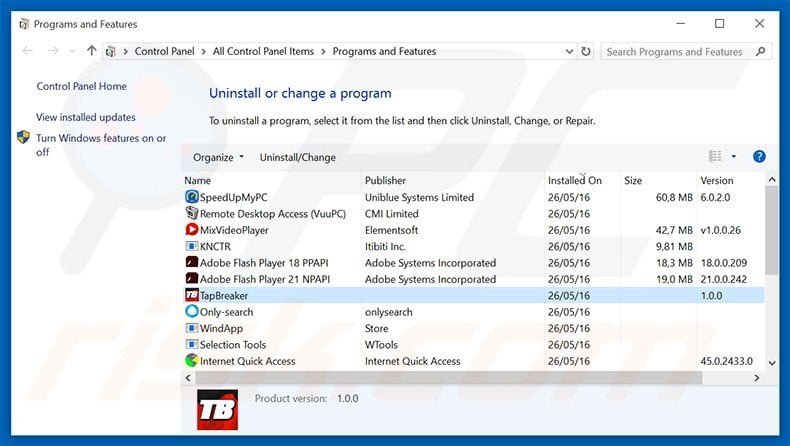Click the Programs and Features title icon
Image resolution: width=790 pixels, height=446 pixels.
pos(24,24)
